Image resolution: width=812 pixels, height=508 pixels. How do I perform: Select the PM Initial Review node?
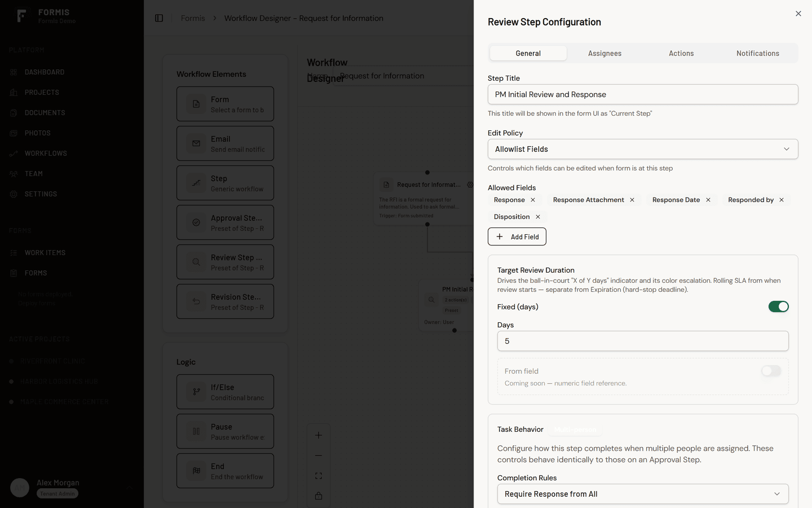446,305
